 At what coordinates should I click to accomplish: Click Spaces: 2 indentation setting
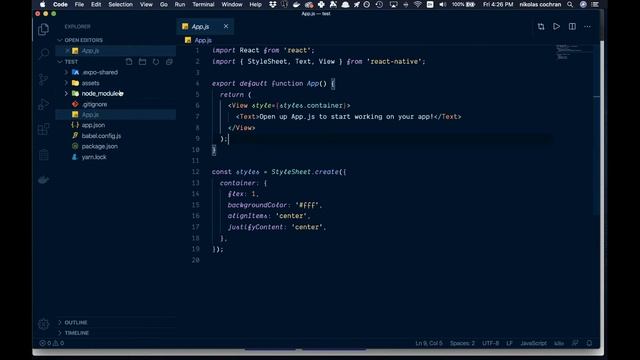pyautogui.click(x=462, y=343)
